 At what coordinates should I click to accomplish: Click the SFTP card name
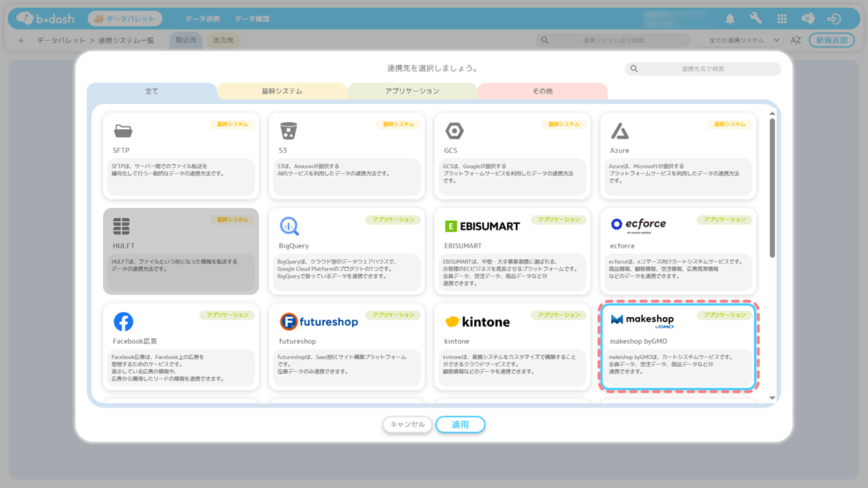click(121, 151)
